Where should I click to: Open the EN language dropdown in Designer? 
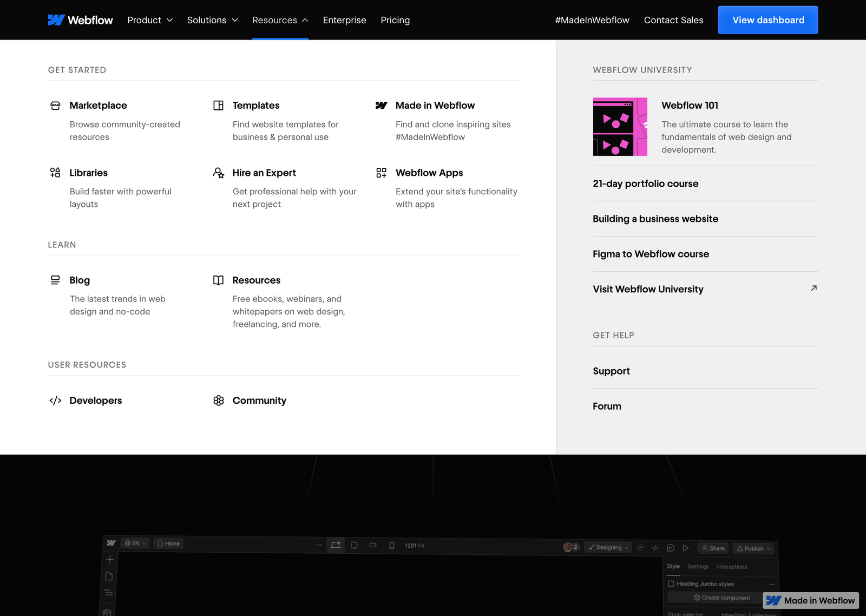tap(135, 543)
